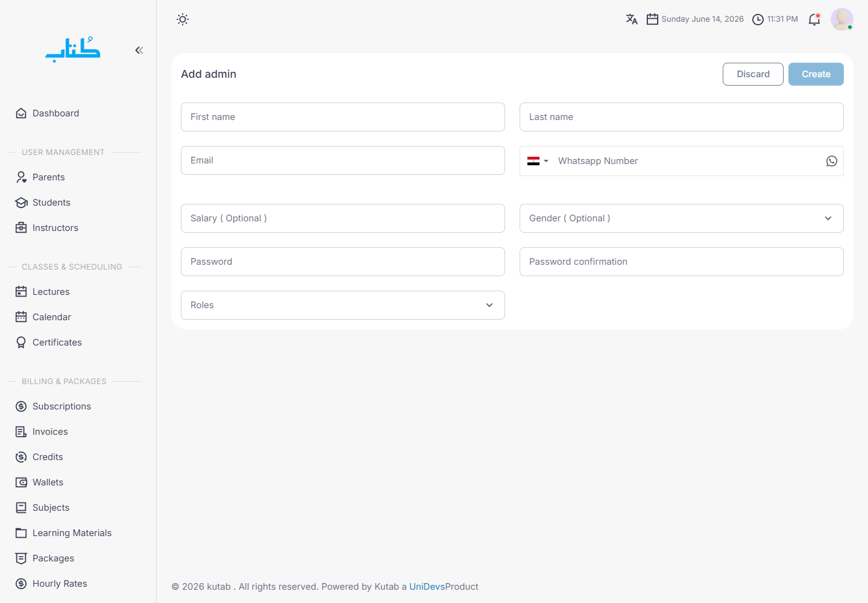Focus the Password field
Viewport: 868px width, 603px height.
click(343, 262)
